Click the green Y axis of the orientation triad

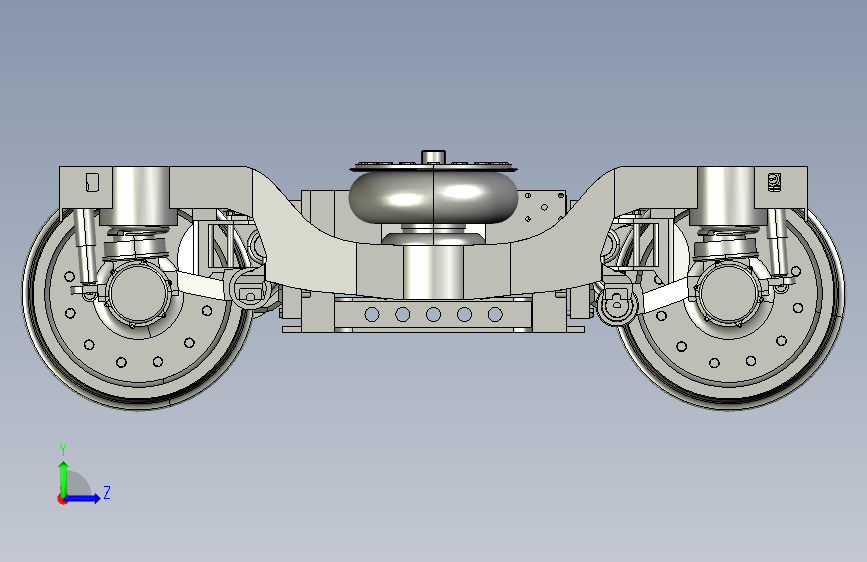coord(64,479)
